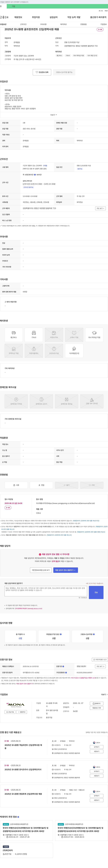Expand company info with 더보기

click(x=104, y=694)
